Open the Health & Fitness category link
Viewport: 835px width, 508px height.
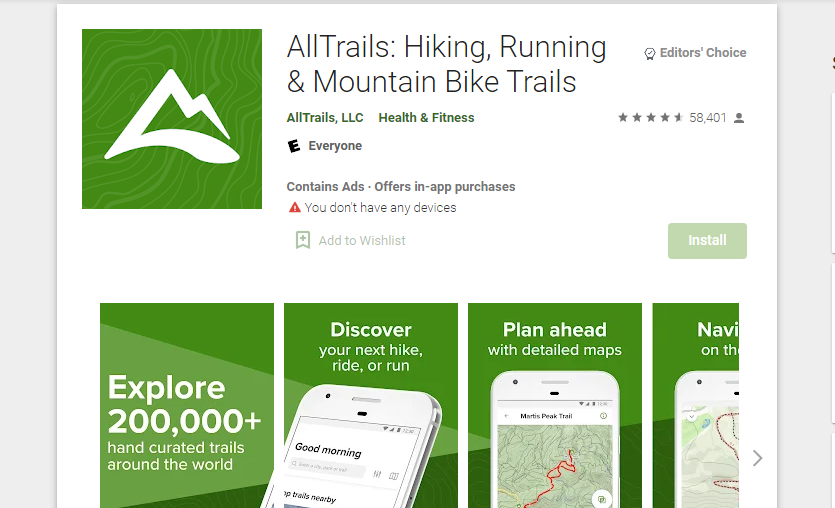pyautogui.click(x=426, y=118)
